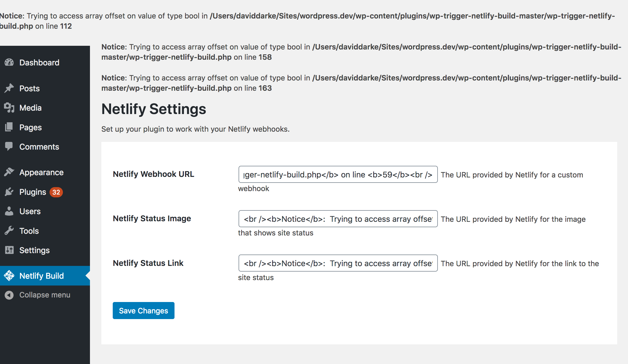The height and width of the screenshot is (364, 628).
Task: Click the Posts pushpin icon
Action: click(x=9, y=88)
